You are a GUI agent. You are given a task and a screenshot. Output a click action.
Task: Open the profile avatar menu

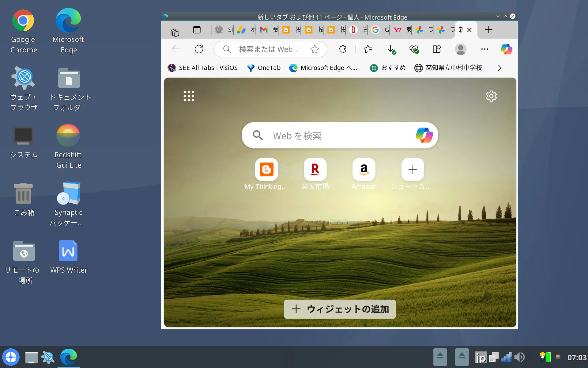pyautogui.click(x=461, y=49)
